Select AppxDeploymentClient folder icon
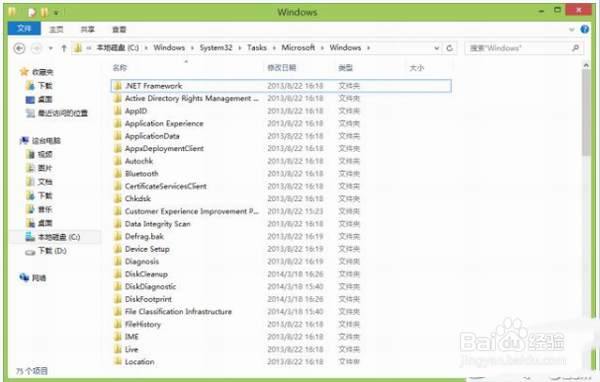600x382 pixels. tap(118, 149)
